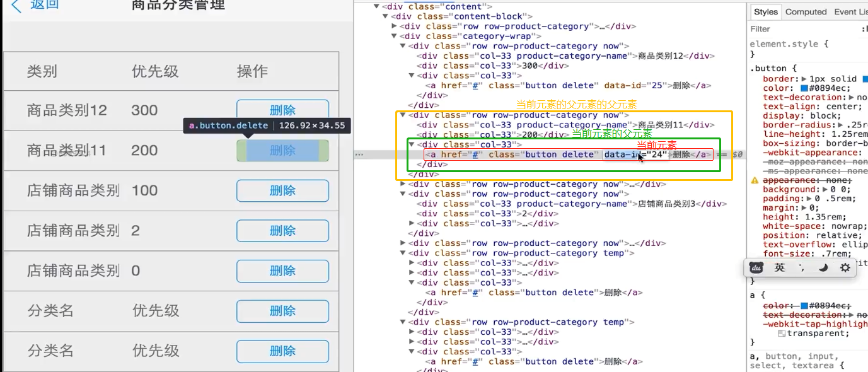This screenshot has width=868, height=372.
Task: Select DOM line showing 店铺商品类别3
Action: click(572, 204)
